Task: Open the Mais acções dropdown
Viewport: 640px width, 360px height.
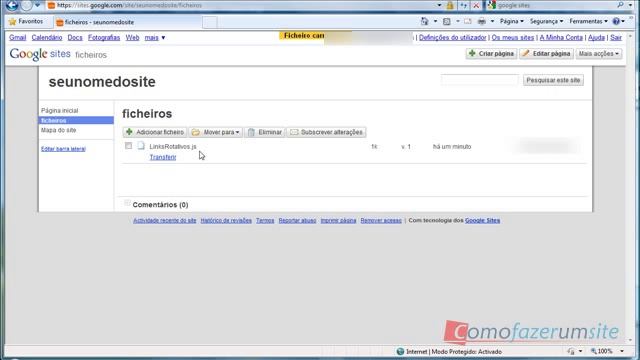Action: coord(599,53)
